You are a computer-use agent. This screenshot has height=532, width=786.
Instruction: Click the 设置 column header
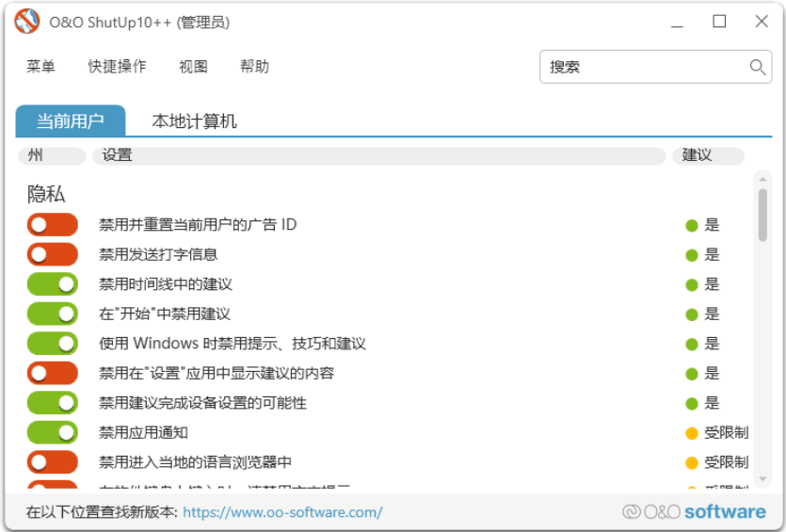click(379, 155)
